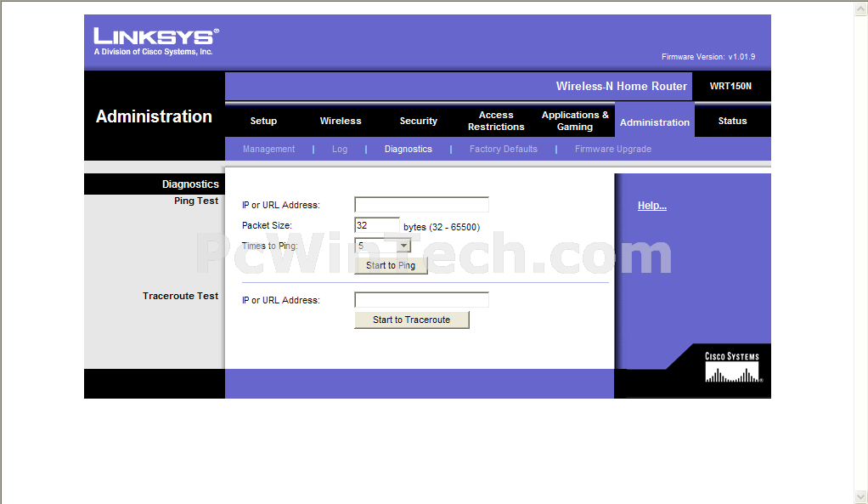The width and height of the screenshot is (868, 504).
Task: Open the Setup tab
Action: (263, 121)
